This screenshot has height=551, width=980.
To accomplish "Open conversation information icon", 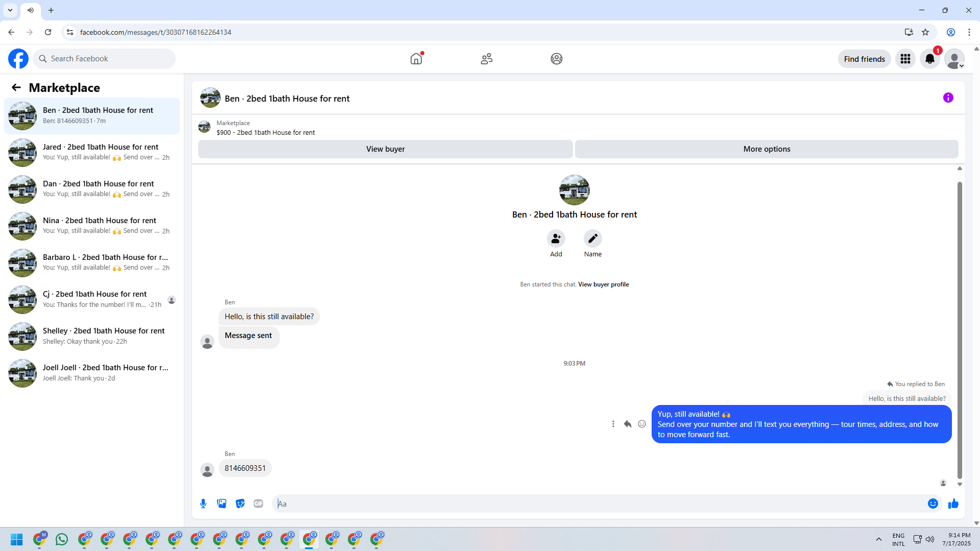I will pyautogui.click(x=948, y=98).
